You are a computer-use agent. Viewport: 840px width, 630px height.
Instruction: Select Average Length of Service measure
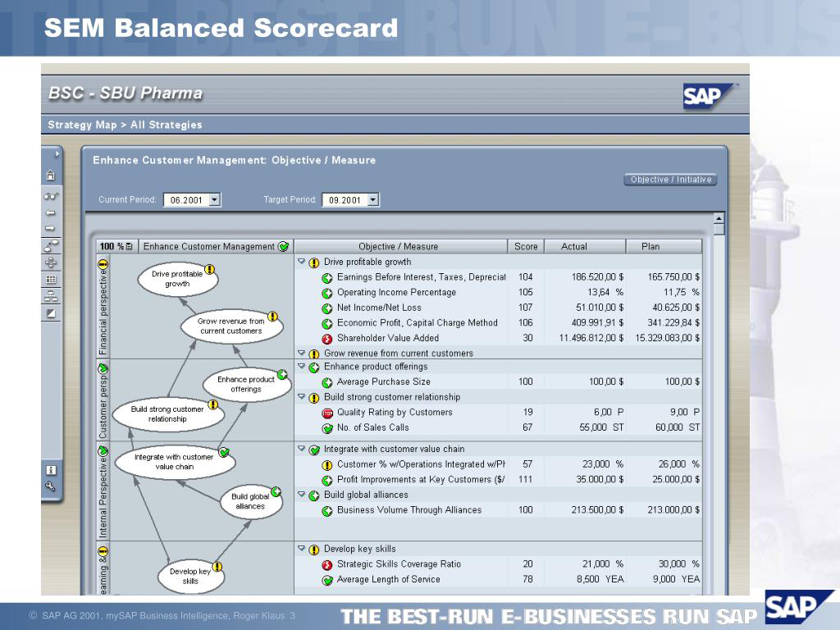[388, 580]
